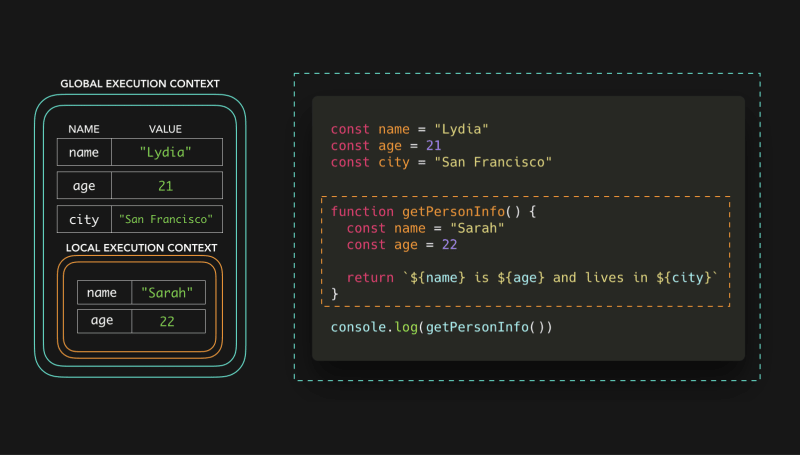Click the GLOBAL EXECUTION CONTEXT heading
This screenshot has height=455, width=800.
tap(140, 84)
